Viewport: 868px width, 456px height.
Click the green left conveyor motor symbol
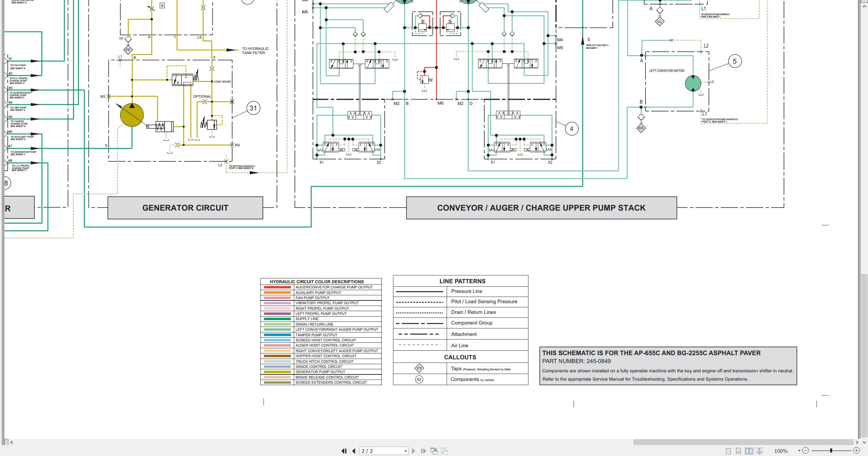pyautogui.click(x=693, y=83)
